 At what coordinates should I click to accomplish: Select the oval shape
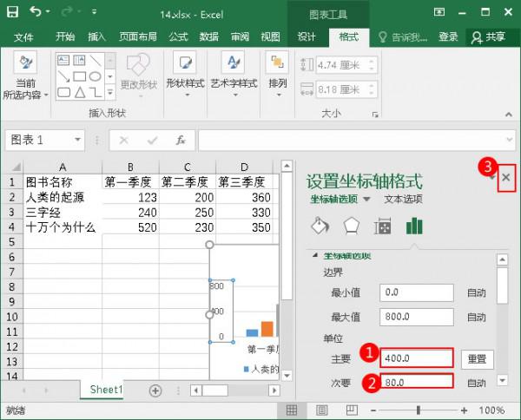[96, 76]
